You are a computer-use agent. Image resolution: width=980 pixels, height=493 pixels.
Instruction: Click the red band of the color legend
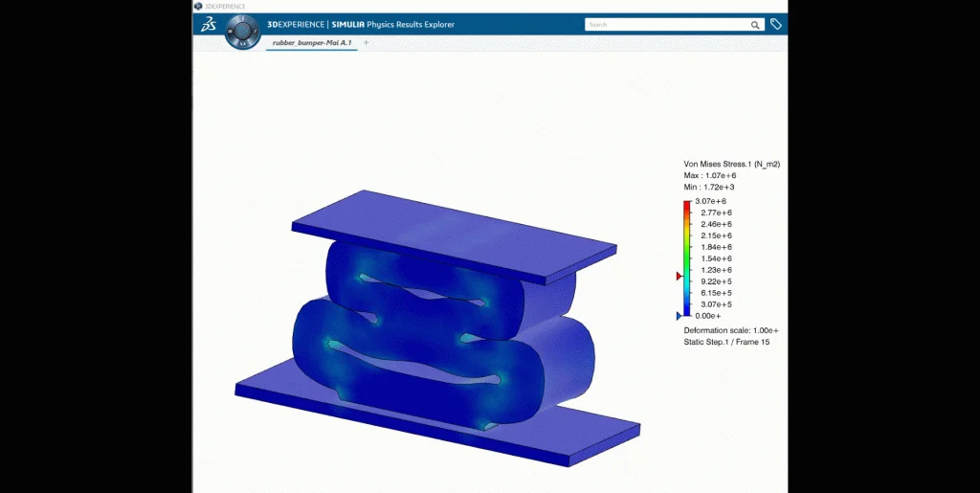(687, 206)
